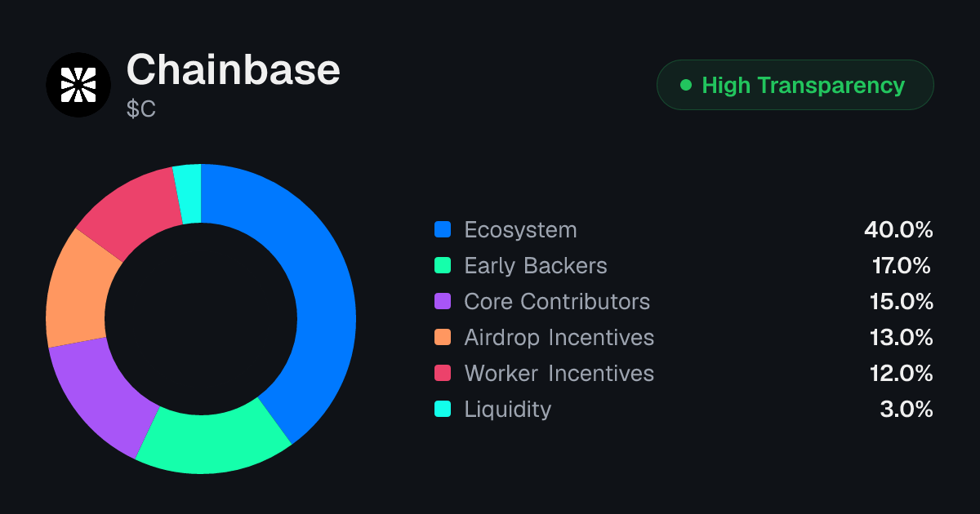Click the 13.0% value
The width and height of the screenshot is (980, 514).
(x=901, y=338)
